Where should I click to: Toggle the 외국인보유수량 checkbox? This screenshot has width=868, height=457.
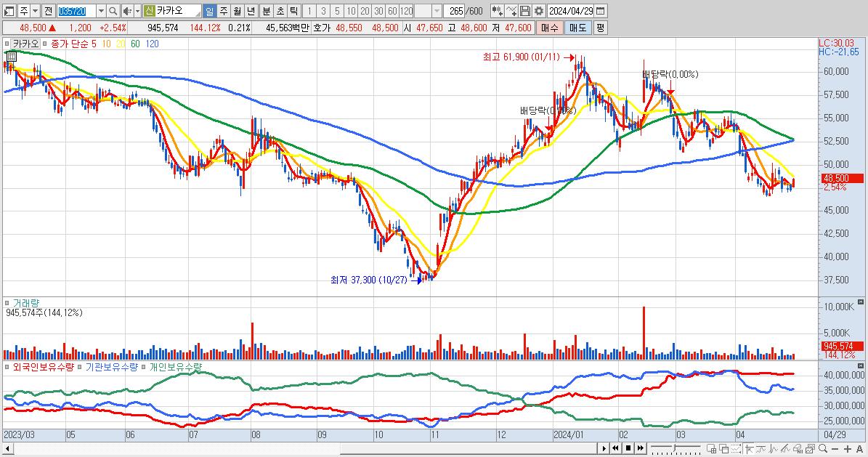(7, 367)
